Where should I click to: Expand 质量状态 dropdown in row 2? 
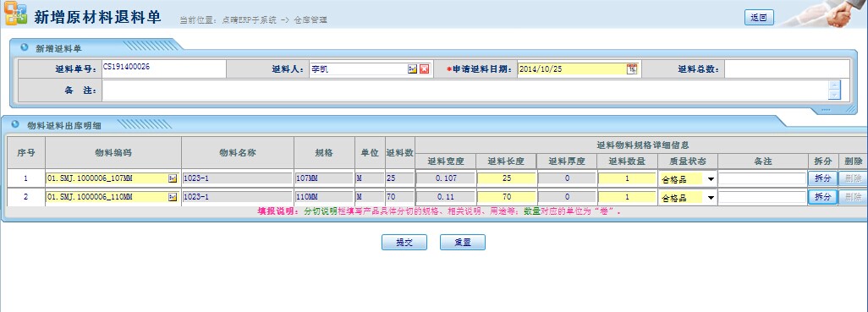tap(711, 198)
